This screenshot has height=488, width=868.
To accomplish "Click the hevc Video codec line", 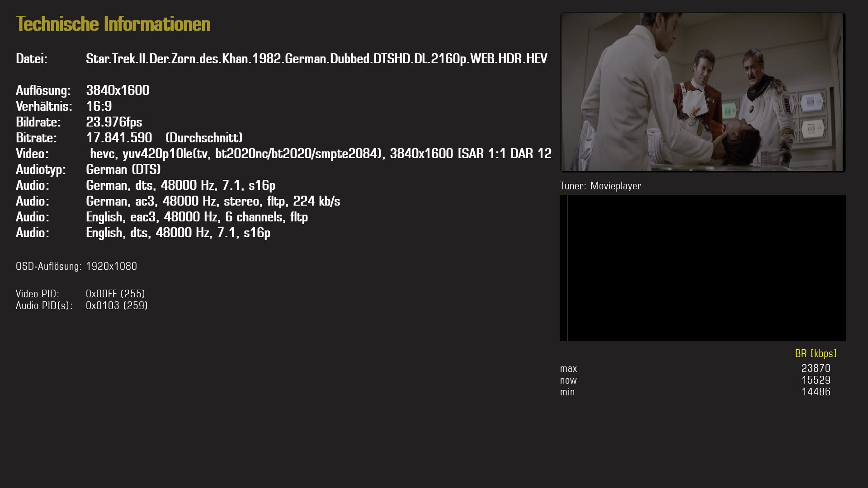I will click(321, 154).
